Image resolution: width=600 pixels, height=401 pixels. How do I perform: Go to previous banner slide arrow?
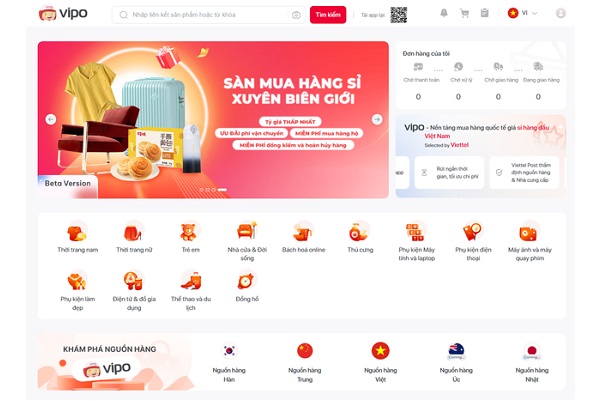[x=51, y=119]
